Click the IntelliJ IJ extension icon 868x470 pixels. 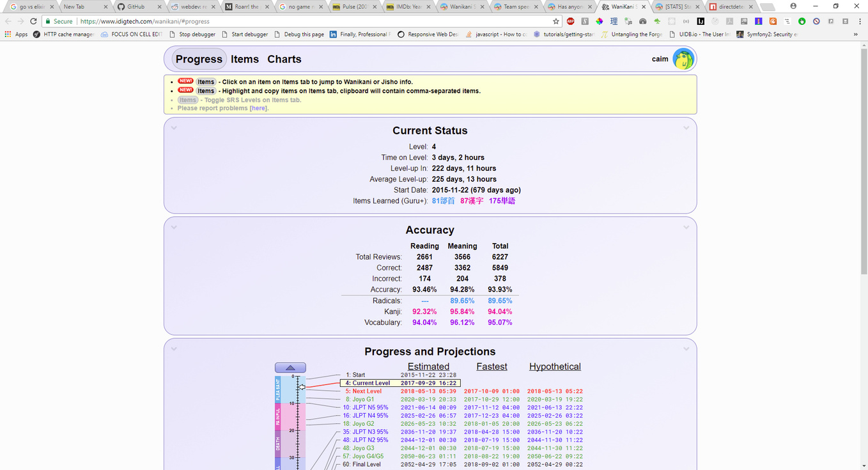tap(701, 21)
